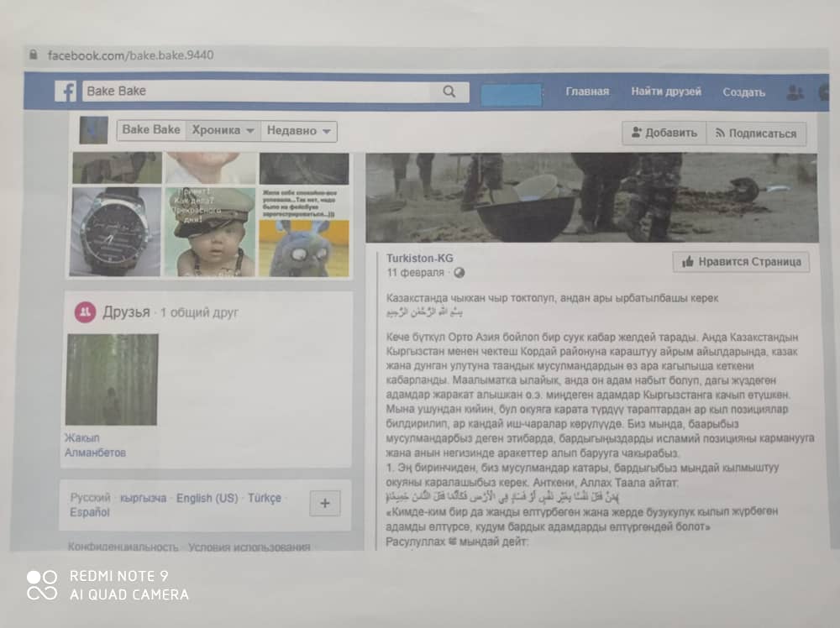Open the wristwatch photo thumbnail

(116, 231)
